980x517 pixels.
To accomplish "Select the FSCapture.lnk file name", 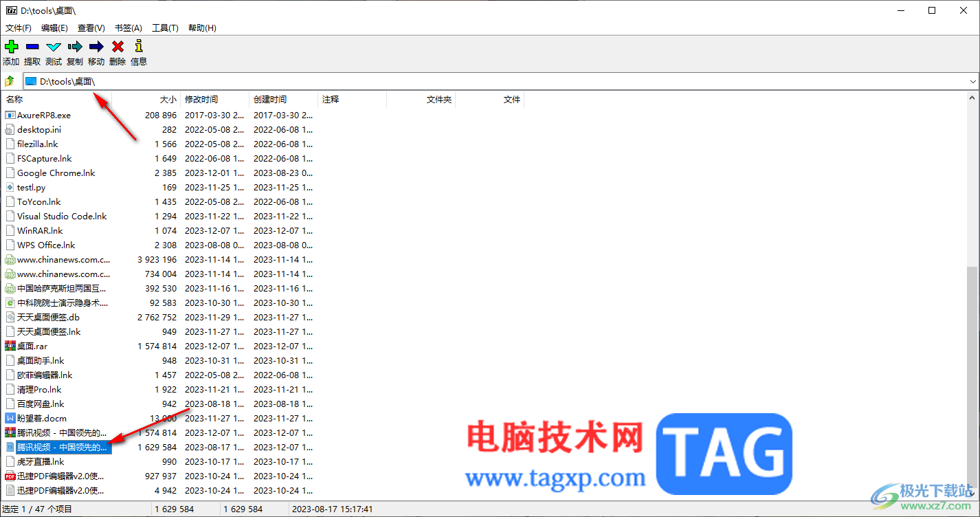I will coord(45,159).
